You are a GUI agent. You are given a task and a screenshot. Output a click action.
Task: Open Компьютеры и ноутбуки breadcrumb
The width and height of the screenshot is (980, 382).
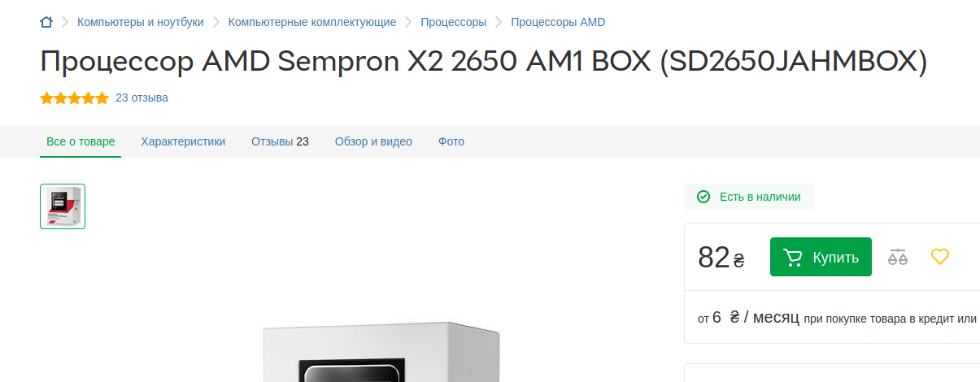(x=141, y=22)
